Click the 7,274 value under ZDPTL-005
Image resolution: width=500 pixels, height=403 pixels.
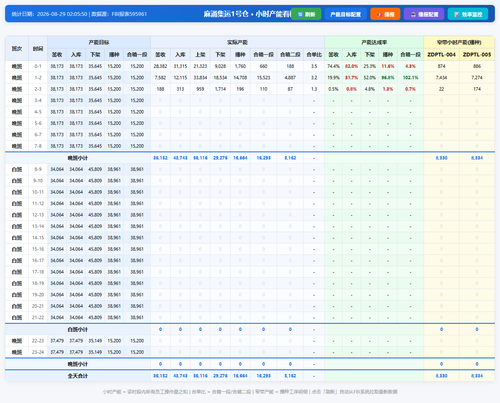pyautogui.click(x=477, y=78)
